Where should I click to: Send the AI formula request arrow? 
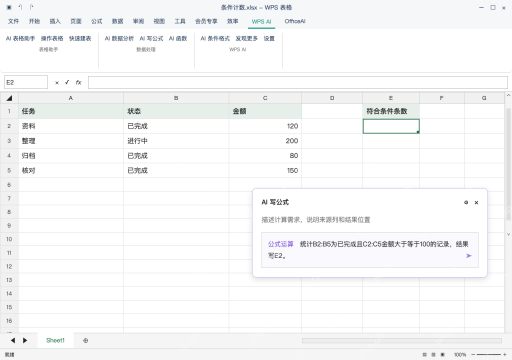469,256
